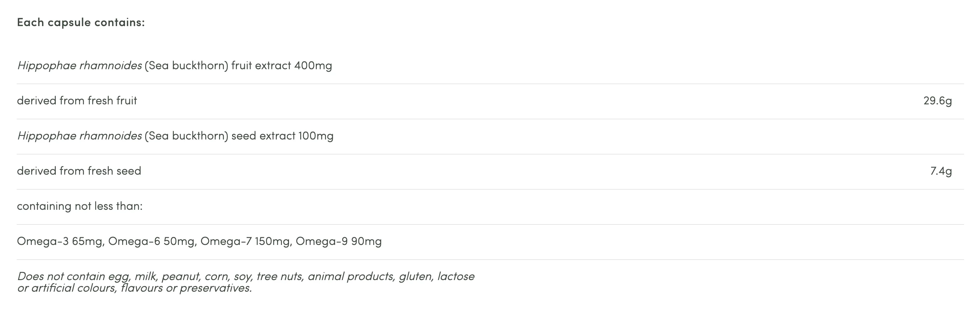This screenshot has width=980, height=321.
Task: Click the word 'preservatives' in the disclaimer
Action: (x=216, y=288)
